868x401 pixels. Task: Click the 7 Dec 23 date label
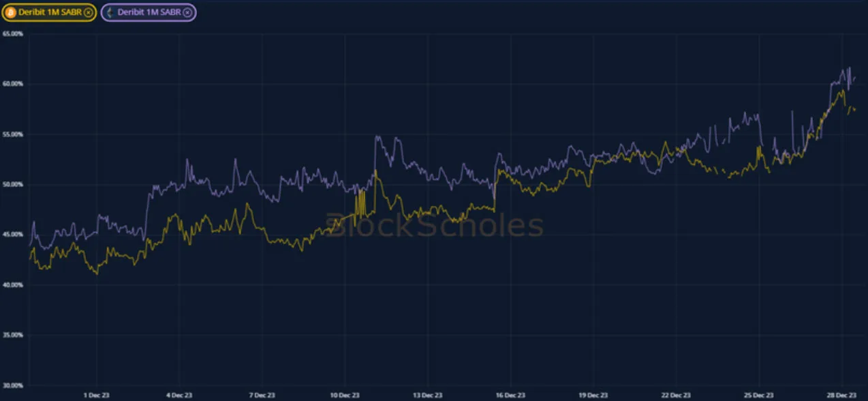pos(262,395)
